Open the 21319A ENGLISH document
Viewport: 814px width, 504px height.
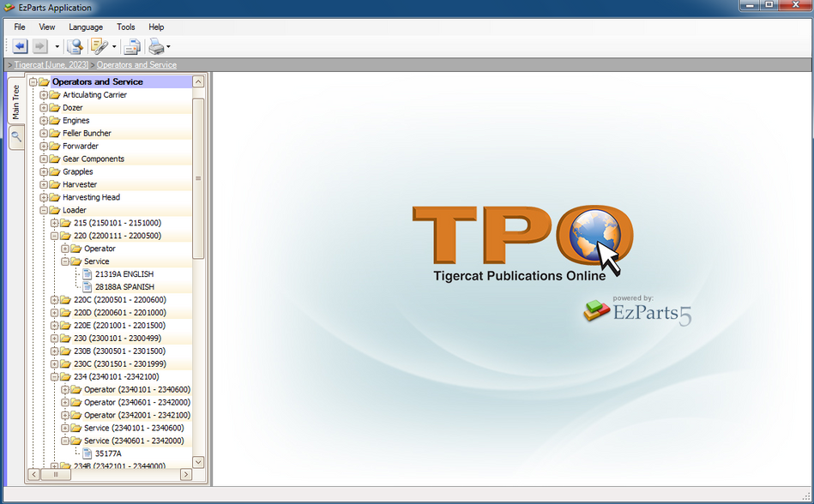click(x=124, y=274)
